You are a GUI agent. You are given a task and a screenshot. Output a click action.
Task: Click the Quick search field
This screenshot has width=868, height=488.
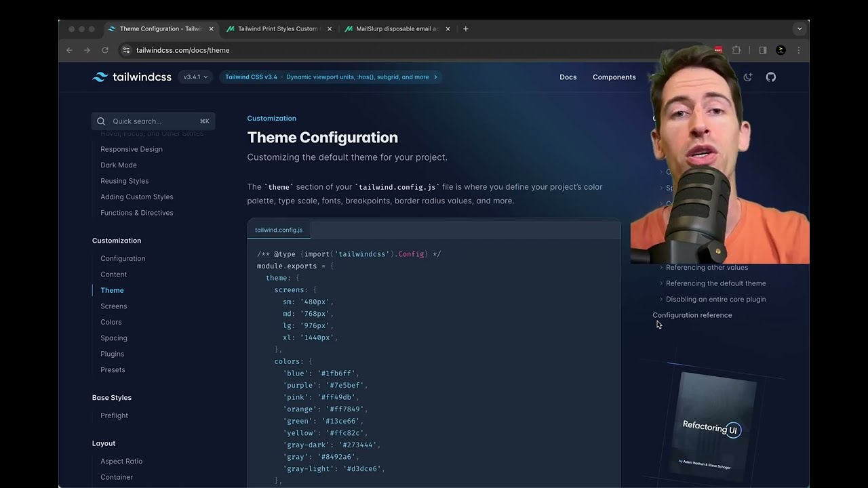153,121
